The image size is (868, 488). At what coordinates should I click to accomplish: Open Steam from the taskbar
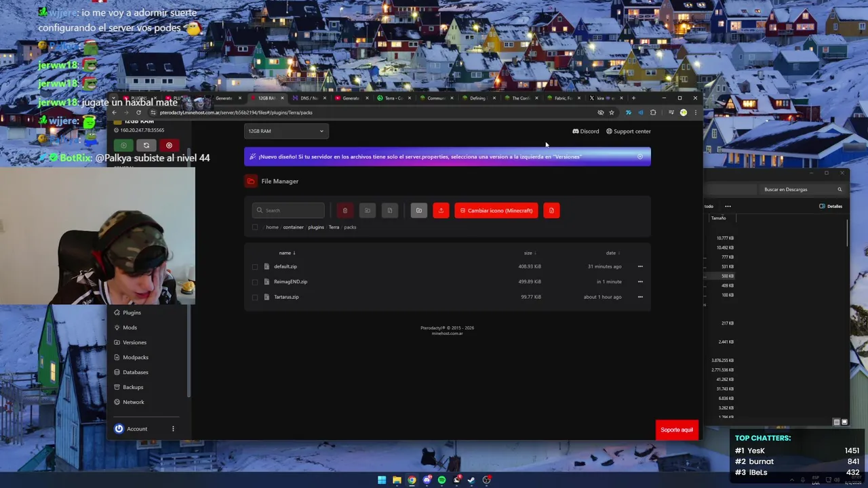pos(471,480)
